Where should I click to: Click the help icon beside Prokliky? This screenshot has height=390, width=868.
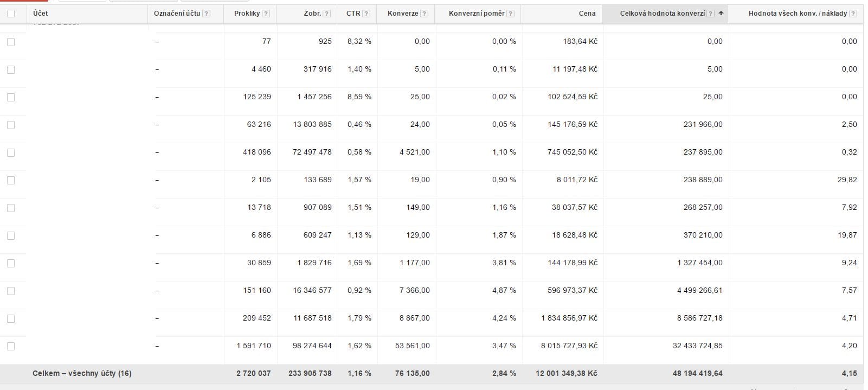pos(266,14)
